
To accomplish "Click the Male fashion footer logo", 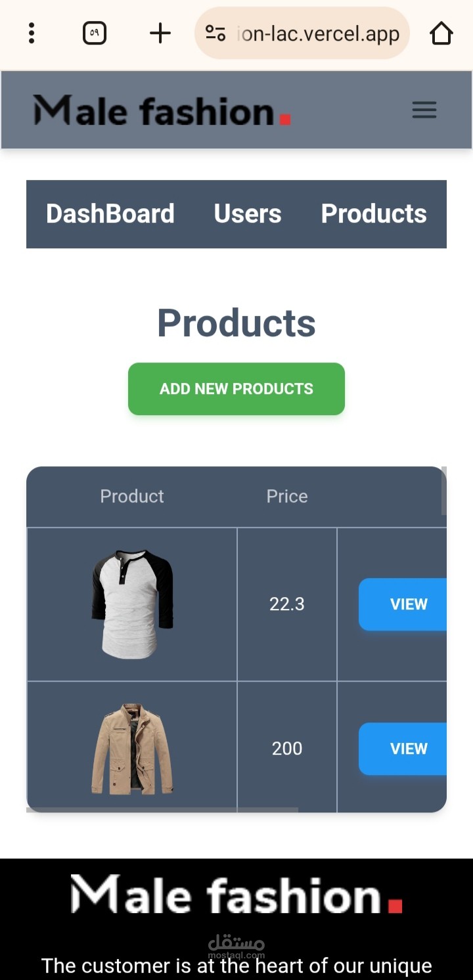I will click(x=236, y=895).
